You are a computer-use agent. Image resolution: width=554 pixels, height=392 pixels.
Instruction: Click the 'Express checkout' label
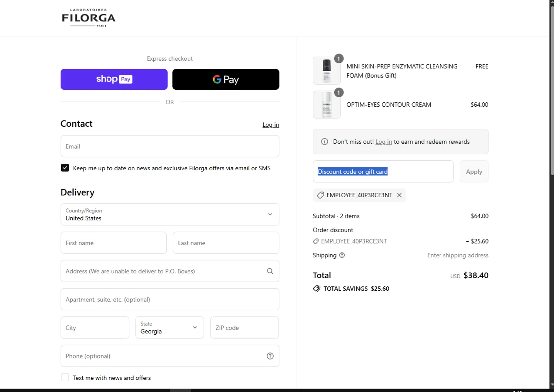click(x=170, y=59)
